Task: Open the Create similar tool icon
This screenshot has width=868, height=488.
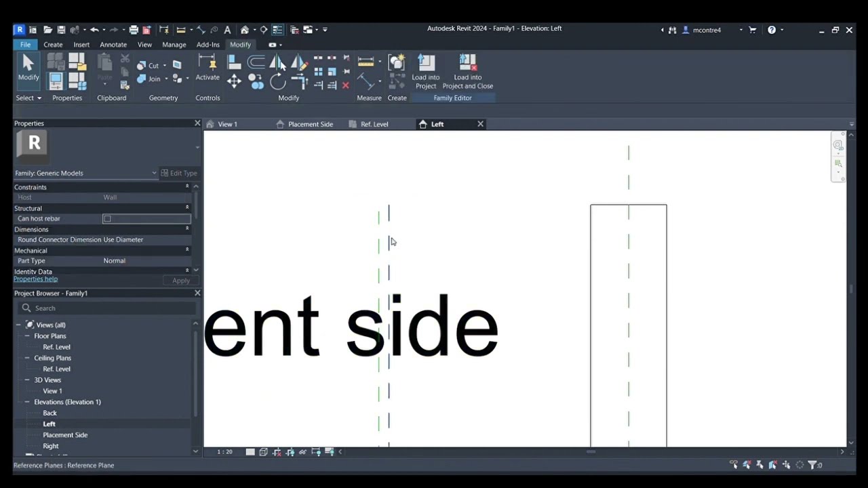Action: point(397,62)
